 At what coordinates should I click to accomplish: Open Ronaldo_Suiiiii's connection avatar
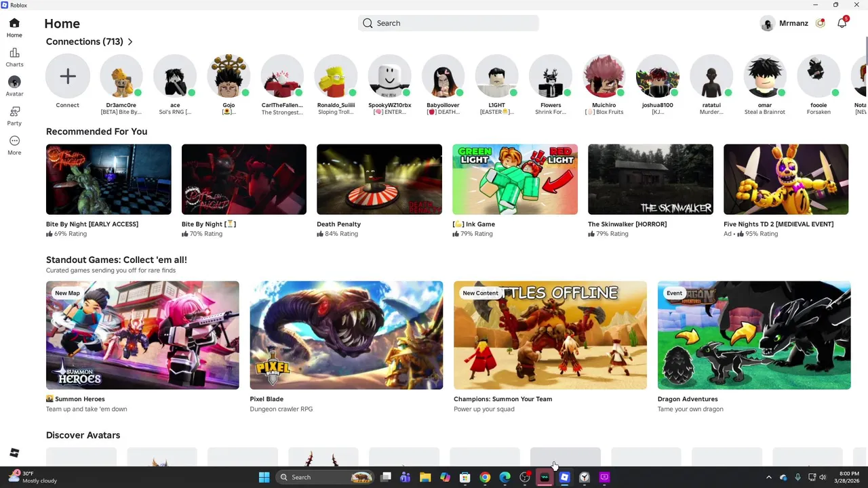[x=336, y=76]
